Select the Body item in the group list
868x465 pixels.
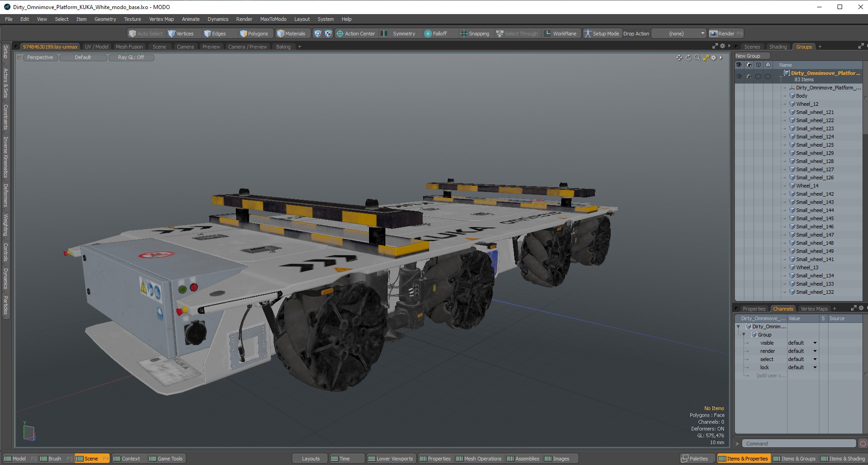tap(802, 96)
